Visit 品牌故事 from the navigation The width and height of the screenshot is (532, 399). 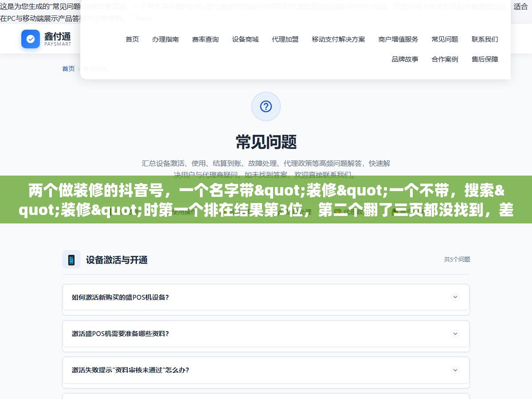coord(405,59)
